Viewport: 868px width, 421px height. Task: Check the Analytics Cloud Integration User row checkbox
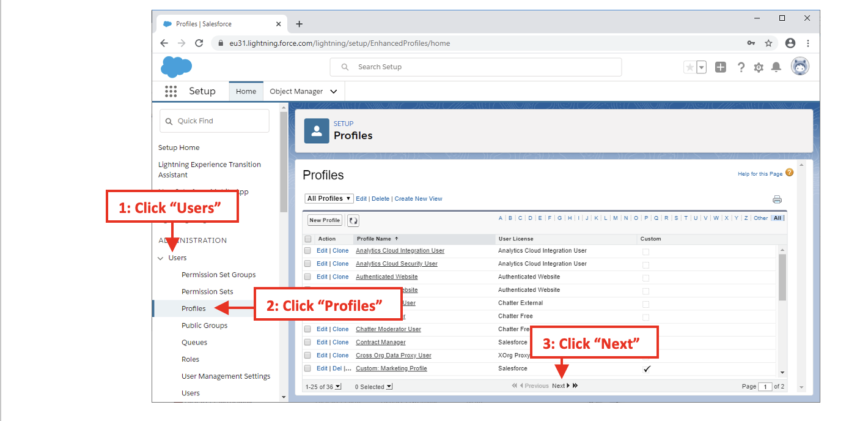pyautogui.click(x=308, y=251)
